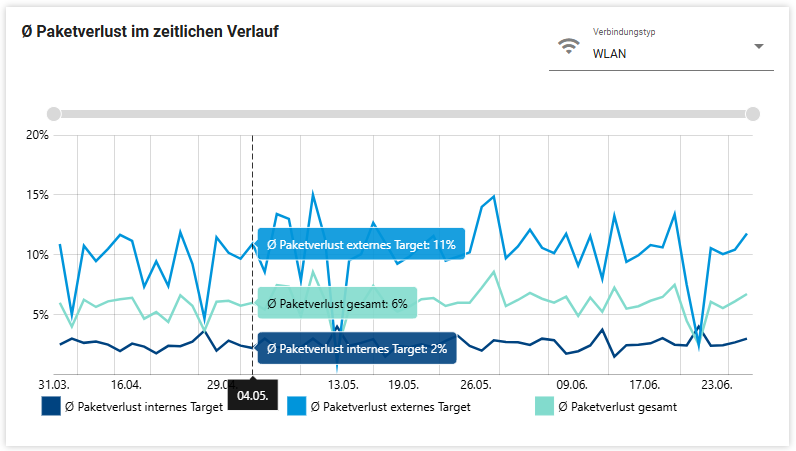
Task: Click the dark blue internes Target legend swatch
Action: click(x=52, y=407)
